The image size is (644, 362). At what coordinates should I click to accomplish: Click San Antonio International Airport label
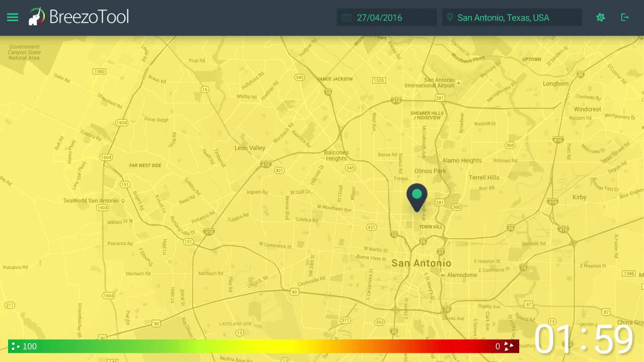(429, 83)
